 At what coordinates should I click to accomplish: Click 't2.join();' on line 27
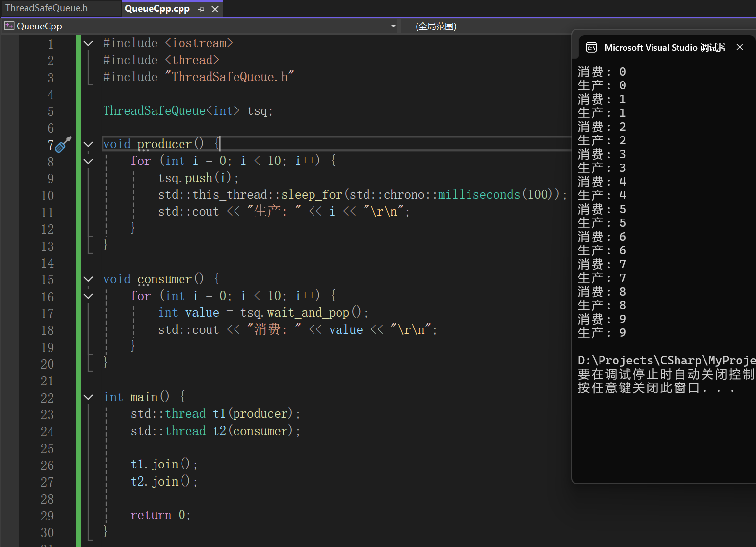click(x=164, y=482)
